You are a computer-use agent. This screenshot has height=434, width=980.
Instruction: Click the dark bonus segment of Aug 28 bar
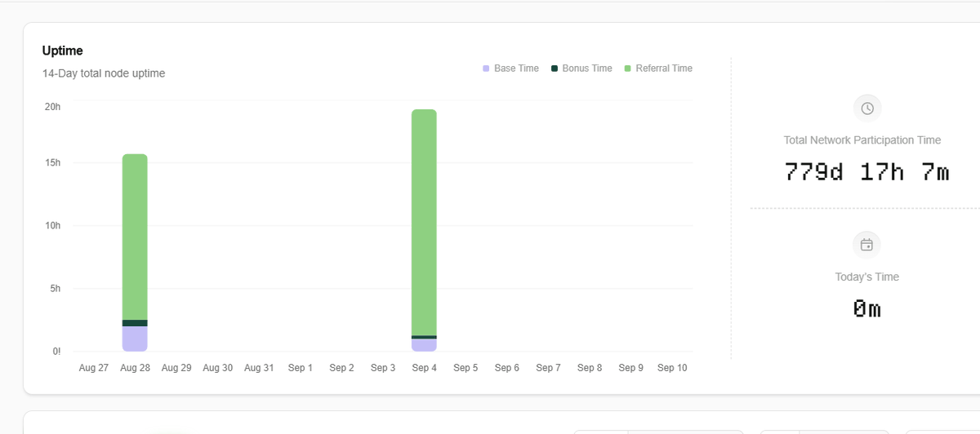[135, 323]
